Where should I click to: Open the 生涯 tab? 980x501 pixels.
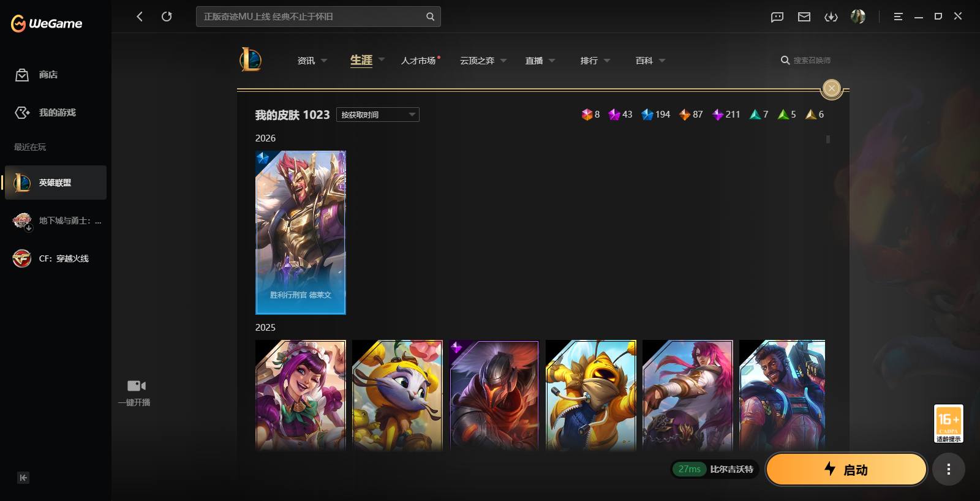coord(361,60)
